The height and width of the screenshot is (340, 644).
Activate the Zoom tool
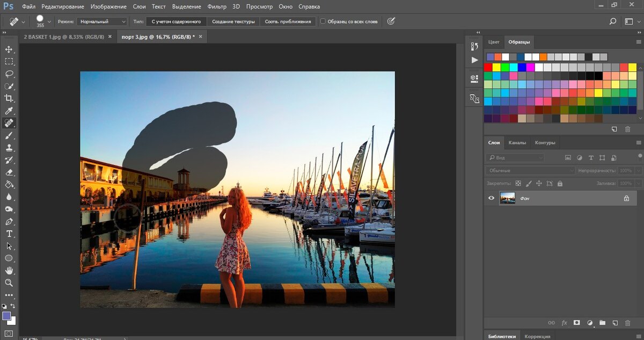(9, 283)
